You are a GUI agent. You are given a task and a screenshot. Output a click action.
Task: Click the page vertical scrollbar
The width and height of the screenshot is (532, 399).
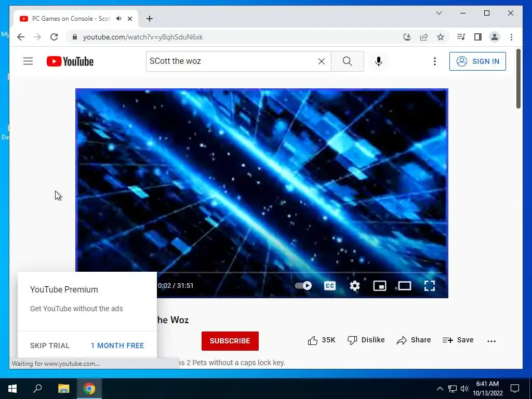click(518, 79)
